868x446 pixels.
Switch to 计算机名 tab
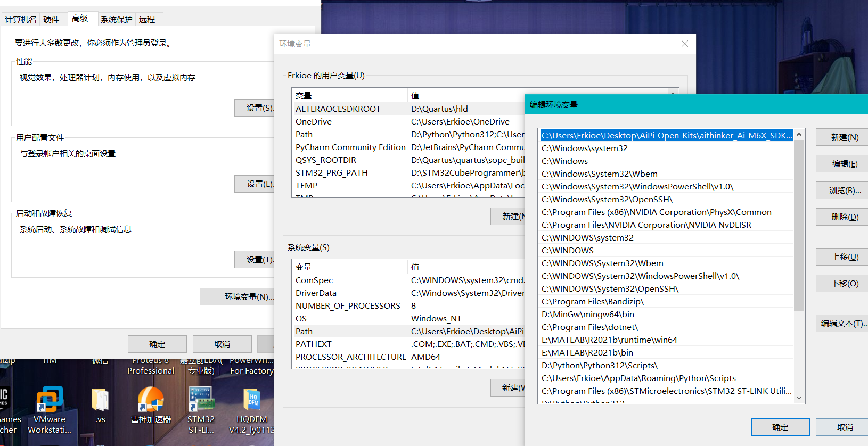click(21, 20)
